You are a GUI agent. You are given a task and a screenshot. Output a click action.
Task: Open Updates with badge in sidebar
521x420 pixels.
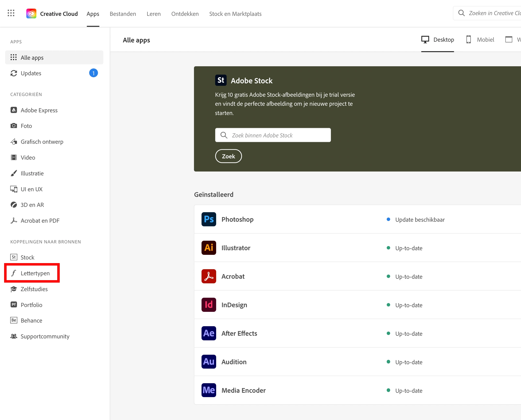click(31, 73)
